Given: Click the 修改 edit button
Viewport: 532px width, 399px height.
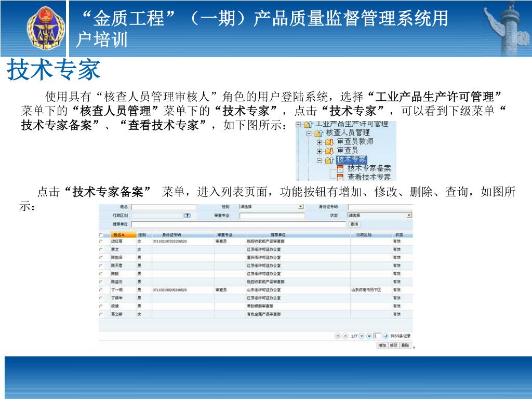Looking at the screenshot, I should point(394,345).
